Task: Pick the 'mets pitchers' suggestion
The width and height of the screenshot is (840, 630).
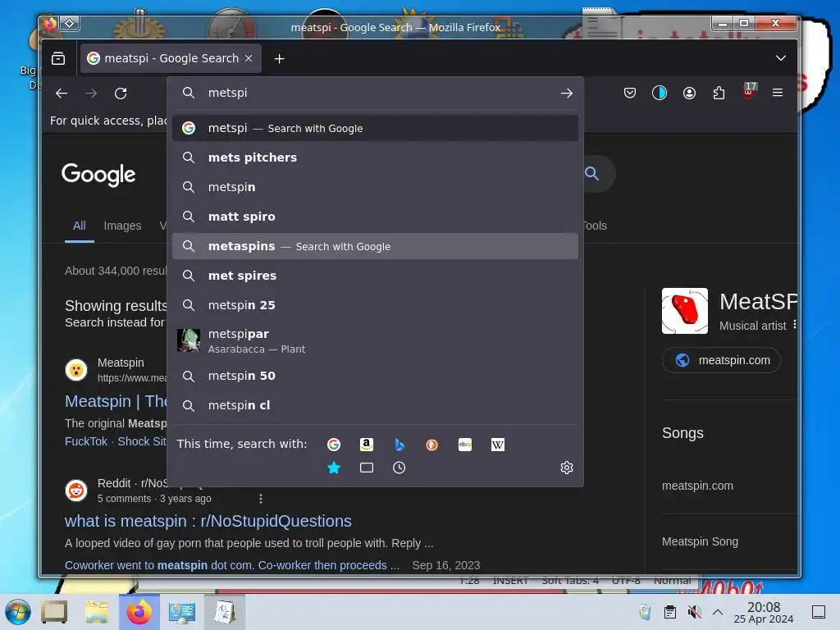Action: click(375, 157)
